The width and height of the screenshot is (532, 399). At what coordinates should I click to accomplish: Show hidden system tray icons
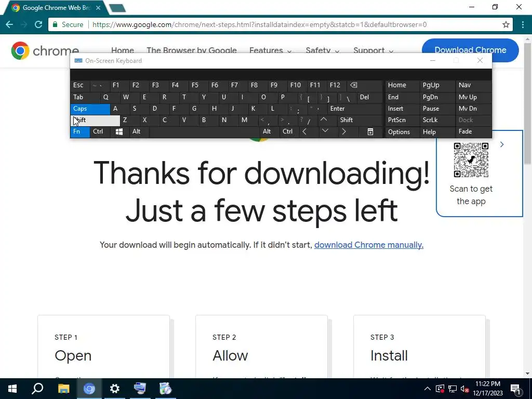(428, 389)
